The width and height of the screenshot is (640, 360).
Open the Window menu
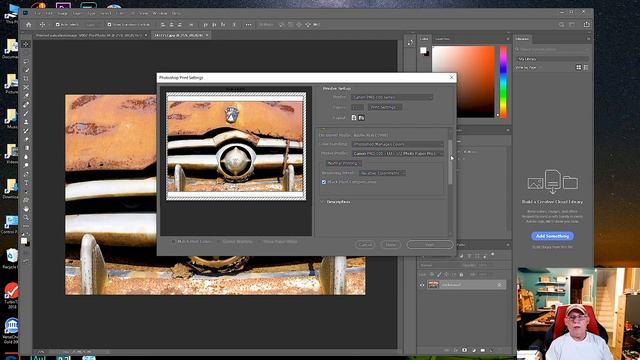click(160, 13)
